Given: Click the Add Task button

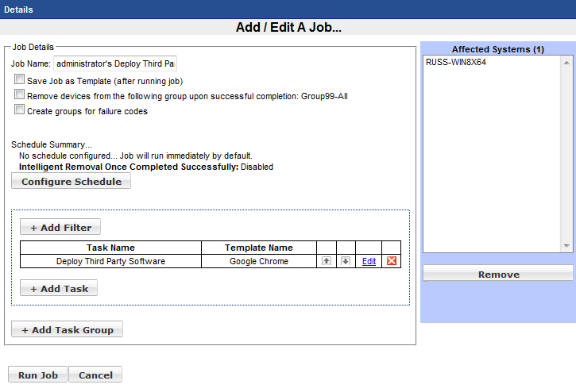Looking at the screenshot, I should pos(59,289).
